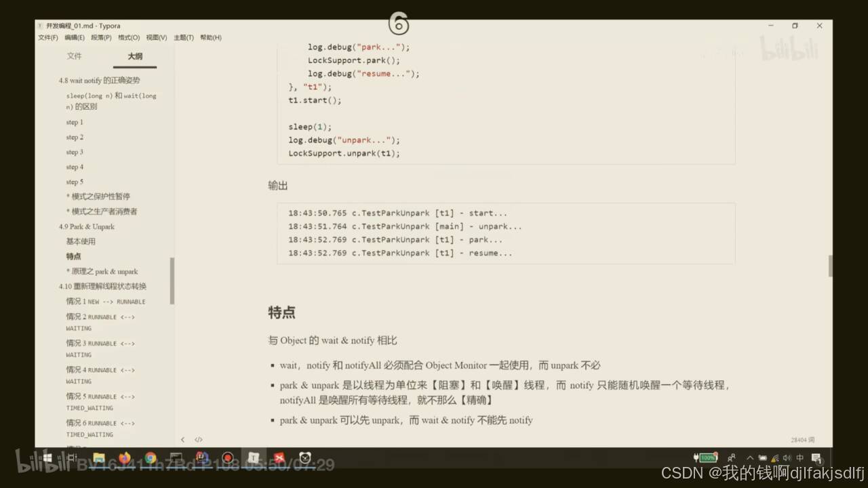Click the step 3 outline entry
868x488 pixels.
click(x=75, y=152)
